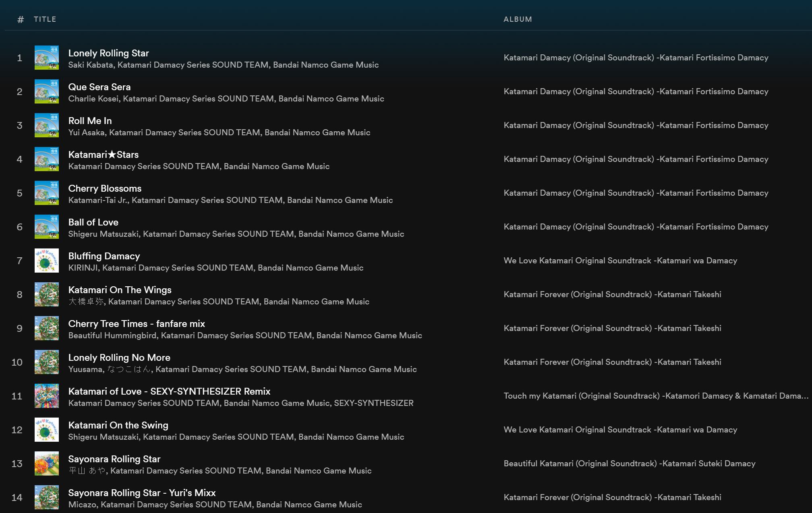812x513 pixels.
Task: Click album art thumbnail for Bluffing Damacy
Action: [47, 261]
